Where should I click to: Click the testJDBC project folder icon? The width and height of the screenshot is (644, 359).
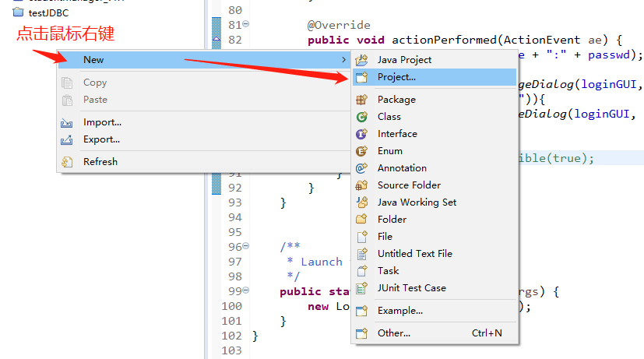(19, 12)
